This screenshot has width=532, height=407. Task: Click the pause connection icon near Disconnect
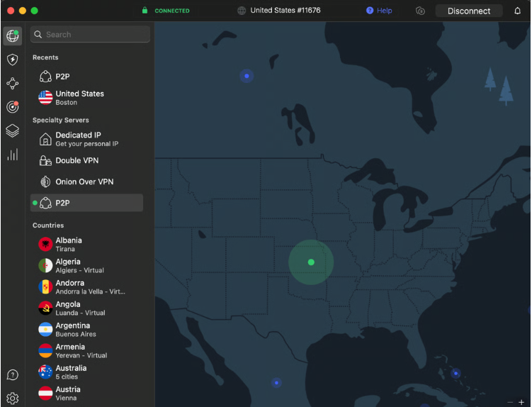coord(420,11)
